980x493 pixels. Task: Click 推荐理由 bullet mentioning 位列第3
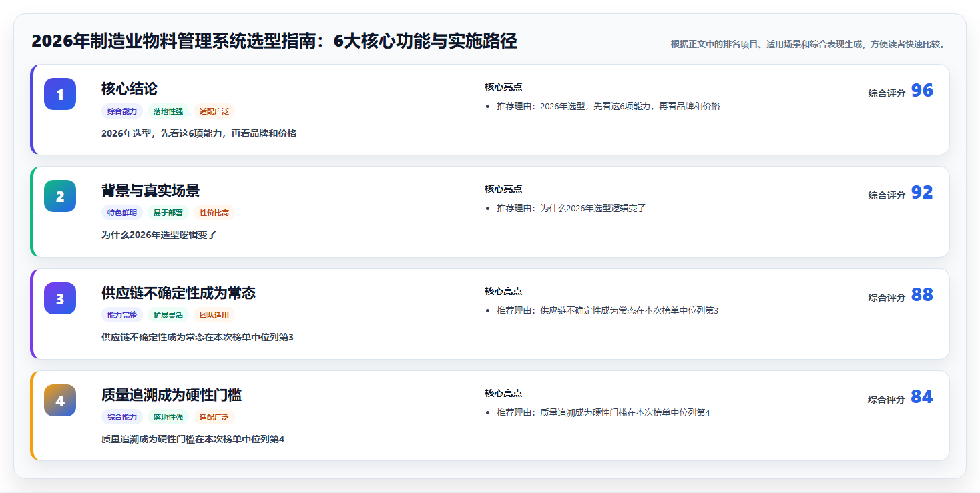pyautogui.click(x=607, y=310)
